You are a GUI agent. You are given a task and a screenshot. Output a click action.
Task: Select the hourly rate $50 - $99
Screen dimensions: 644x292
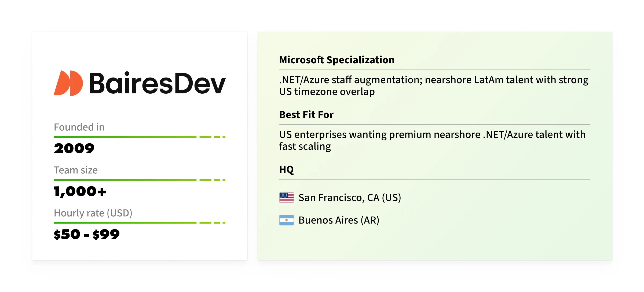click(x=87, y=235)
